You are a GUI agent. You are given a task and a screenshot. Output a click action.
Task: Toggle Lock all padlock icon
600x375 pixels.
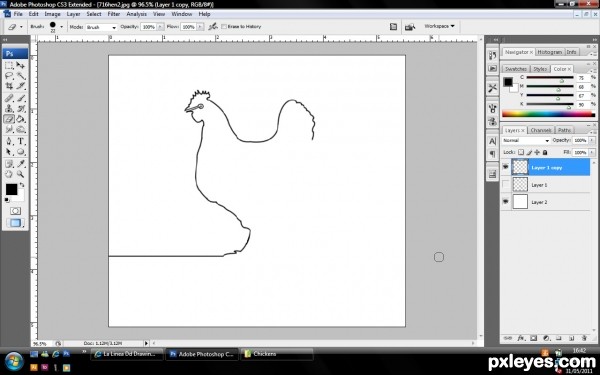[545, 152]
